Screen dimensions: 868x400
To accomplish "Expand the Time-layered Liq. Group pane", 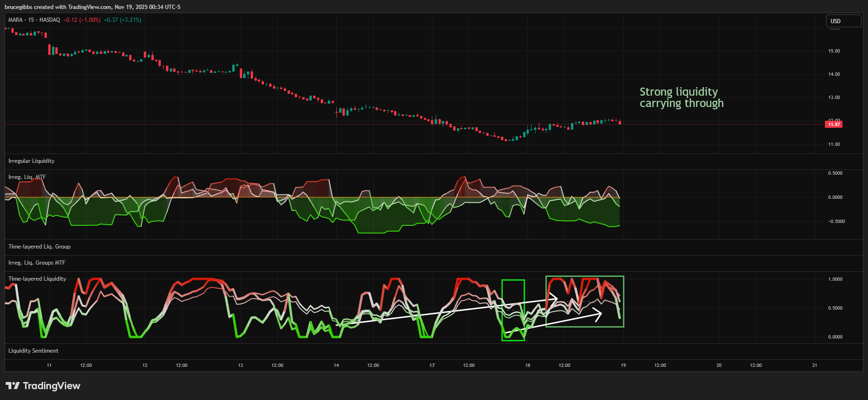I will [39, 247].
